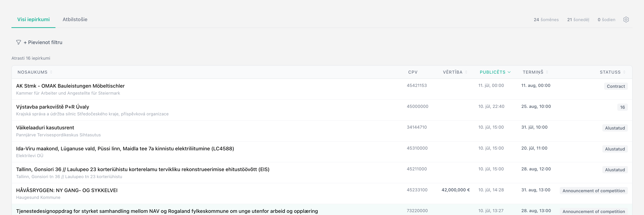Click Announcement of competition badge for HÅVÅSRYGGEN

point(594,191)
